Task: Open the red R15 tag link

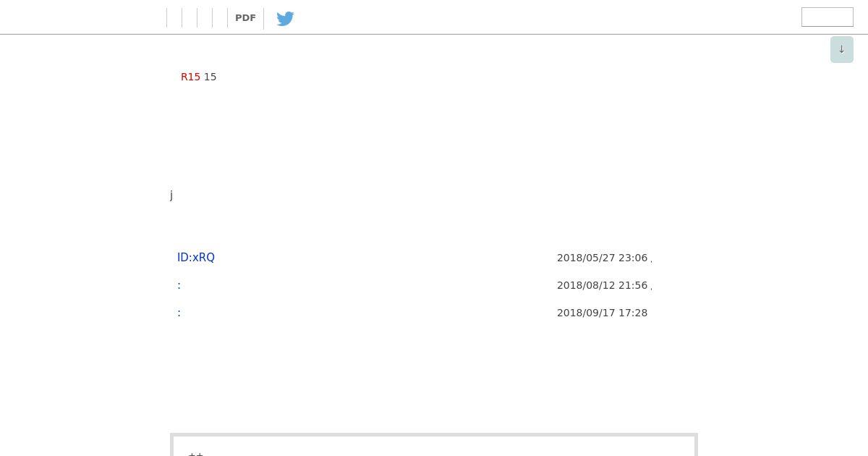Action: click(190, 77)
